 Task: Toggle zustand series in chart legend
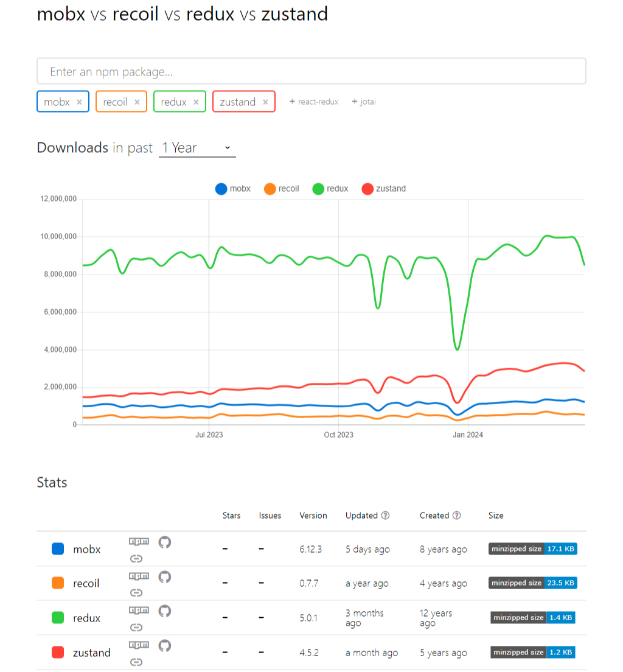(x=384, y=189)
